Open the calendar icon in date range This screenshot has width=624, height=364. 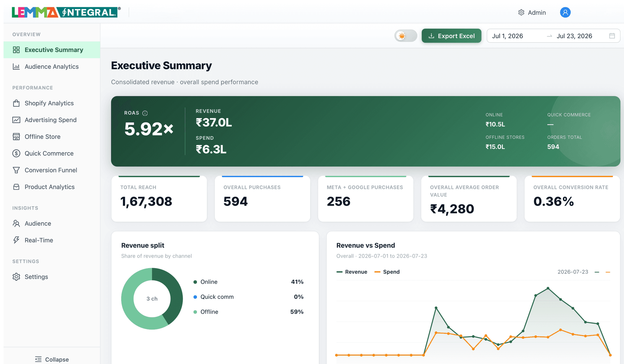point(612,36)
